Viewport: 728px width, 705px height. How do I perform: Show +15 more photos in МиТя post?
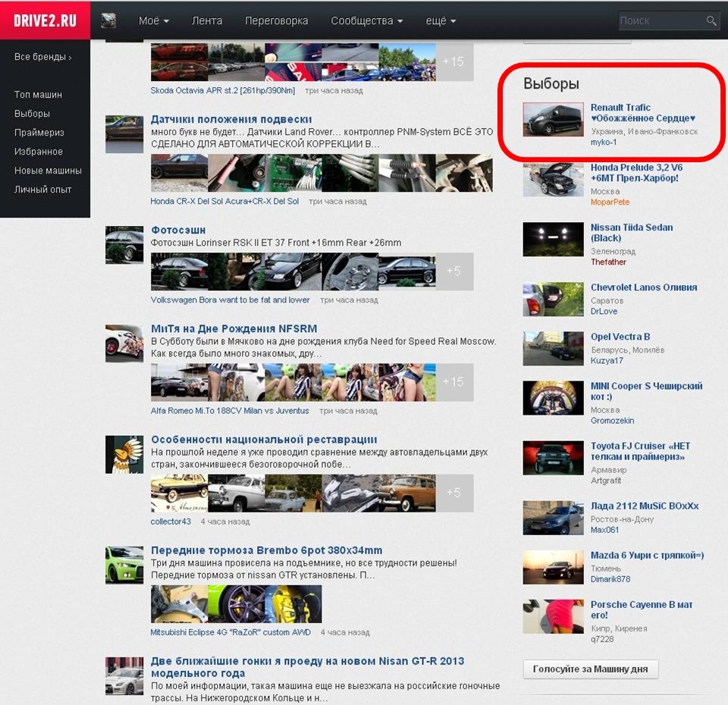pos(454,382)
